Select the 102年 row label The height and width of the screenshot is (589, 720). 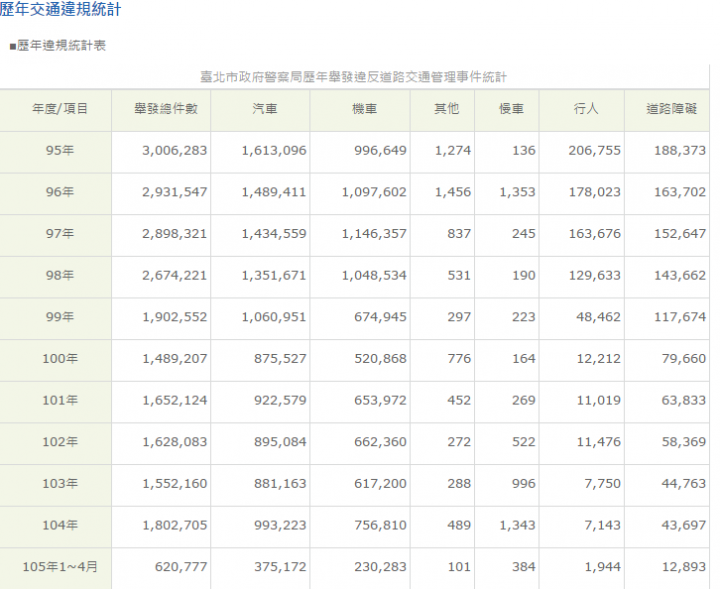click(60, 442)
